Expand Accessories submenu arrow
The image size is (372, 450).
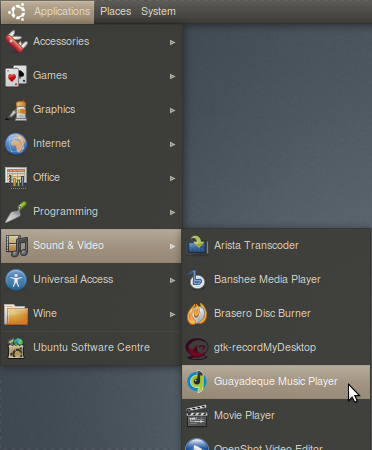point(172,42)
